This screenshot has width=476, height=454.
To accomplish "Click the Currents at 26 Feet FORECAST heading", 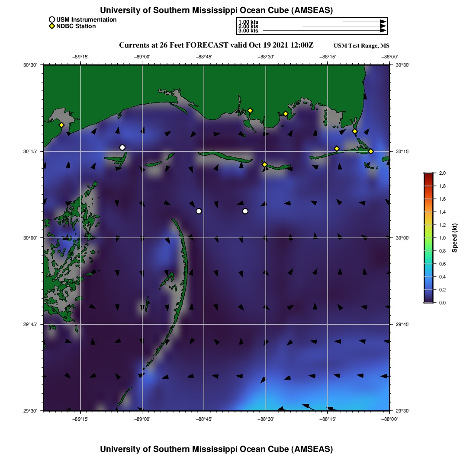I will (x=216, y=45).
